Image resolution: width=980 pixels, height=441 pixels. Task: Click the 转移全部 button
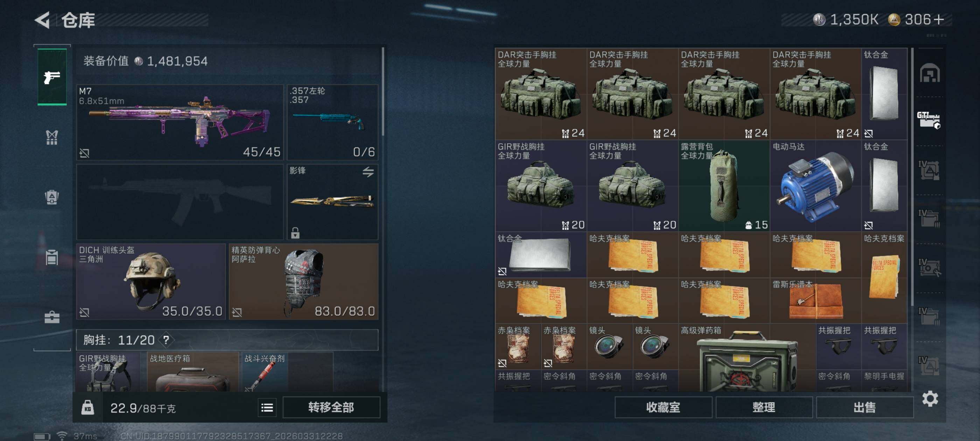(331, 407)
